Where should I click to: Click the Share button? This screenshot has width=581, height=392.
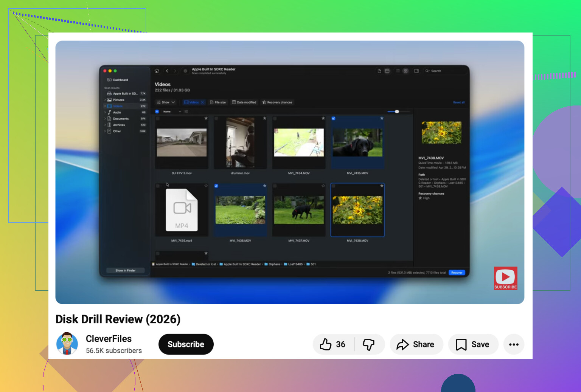tap(416, 344)
